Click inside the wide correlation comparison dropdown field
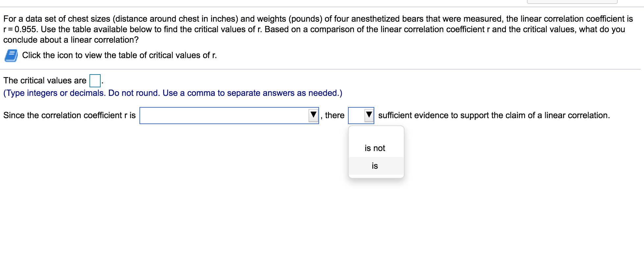 [227, 115]
